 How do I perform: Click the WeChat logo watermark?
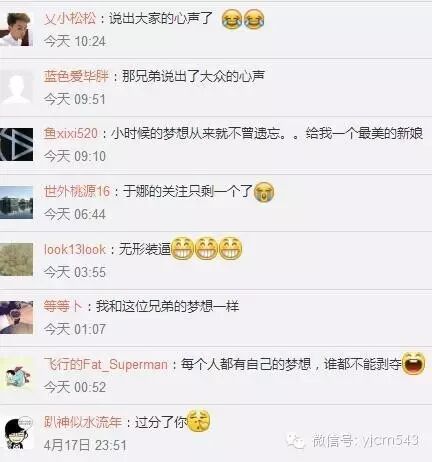(x=295, y=441)
